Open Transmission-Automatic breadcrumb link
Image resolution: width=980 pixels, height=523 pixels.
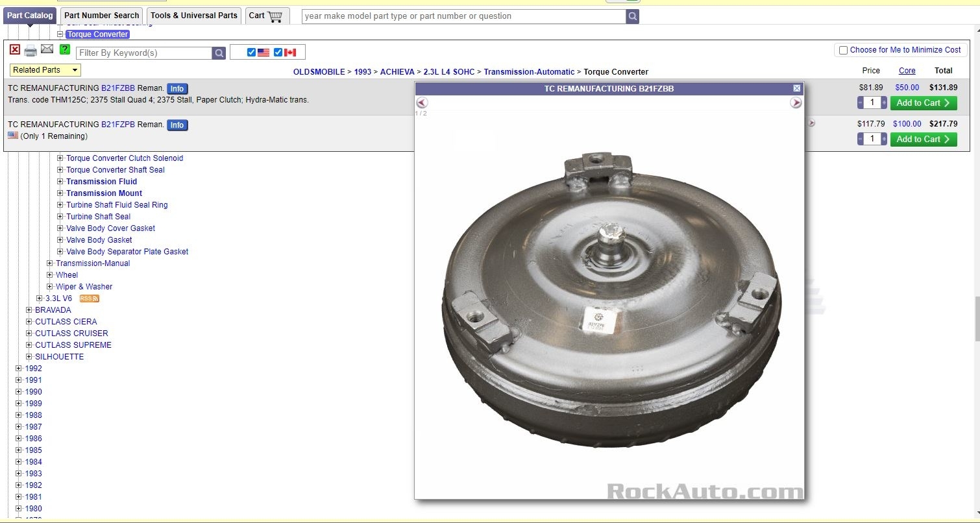pyautogui.click(x=529, y=72)
